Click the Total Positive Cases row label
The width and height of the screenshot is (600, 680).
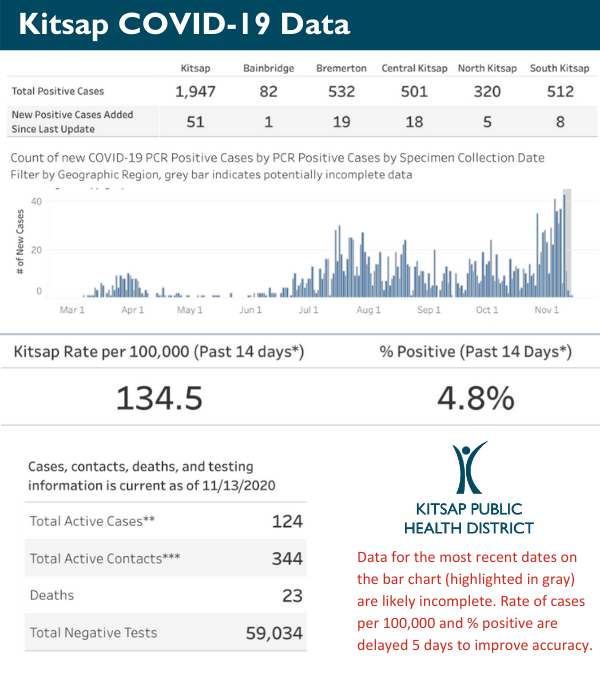click(x=56, y=91)
